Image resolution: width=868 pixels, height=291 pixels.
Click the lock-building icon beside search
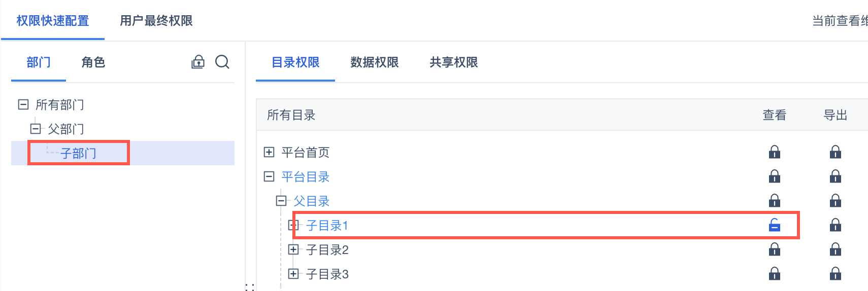[x=198, y=62]
